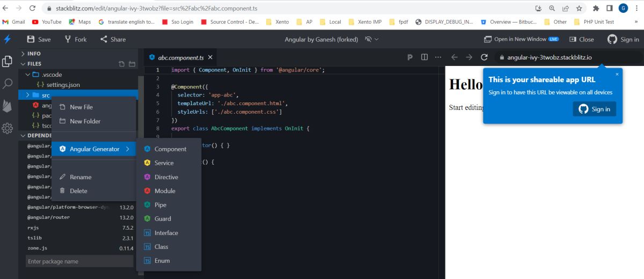Image resolution: width=644 pixels, height=279 pixels.
Task: Open Chrome profile avatar G
Action: click(x=623, y=8)
